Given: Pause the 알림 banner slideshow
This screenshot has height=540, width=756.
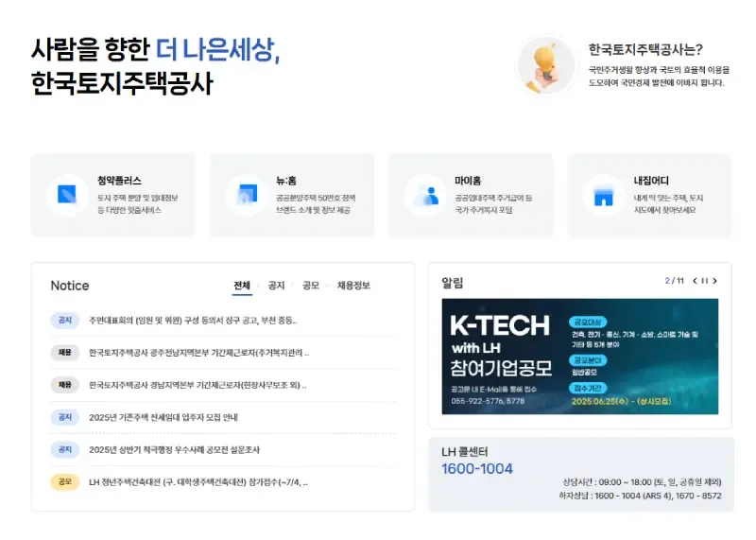Looking at the screenshot, I should pos(705,281).
